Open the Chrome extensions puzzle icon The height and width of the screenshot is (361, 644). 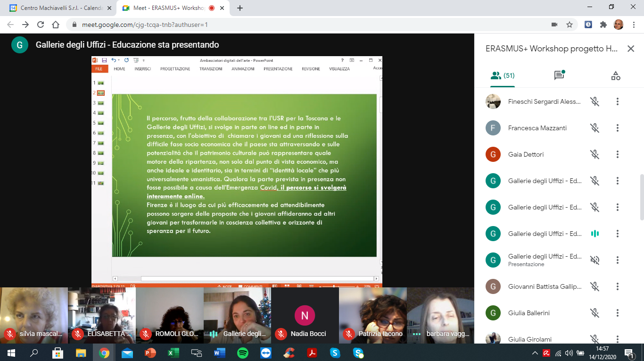coord(603,25)
